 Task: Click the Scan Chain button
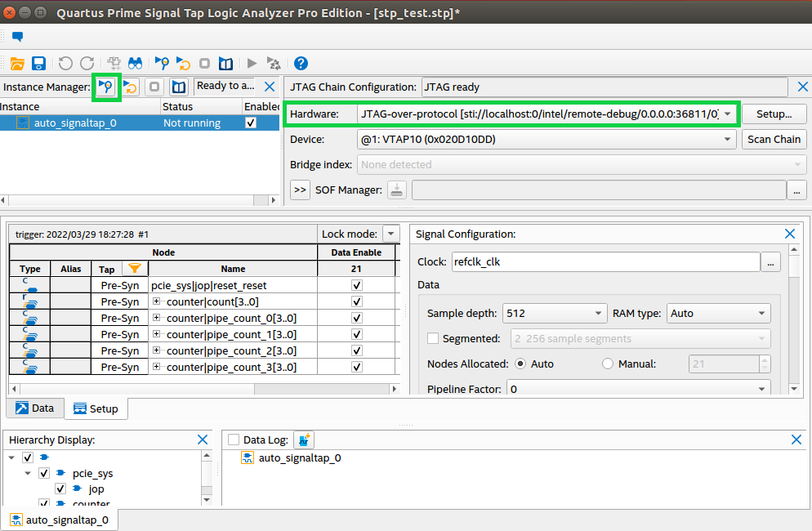[x=774, y=139]
